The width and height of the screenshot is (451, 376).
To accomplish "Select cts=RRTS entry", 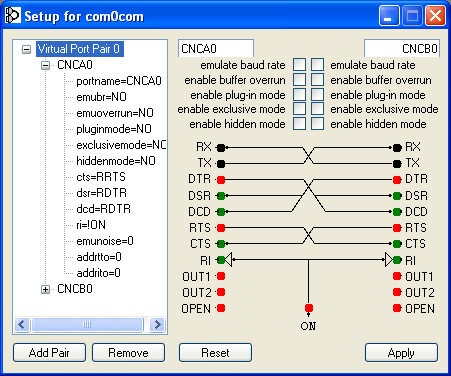I will point(101,177).
